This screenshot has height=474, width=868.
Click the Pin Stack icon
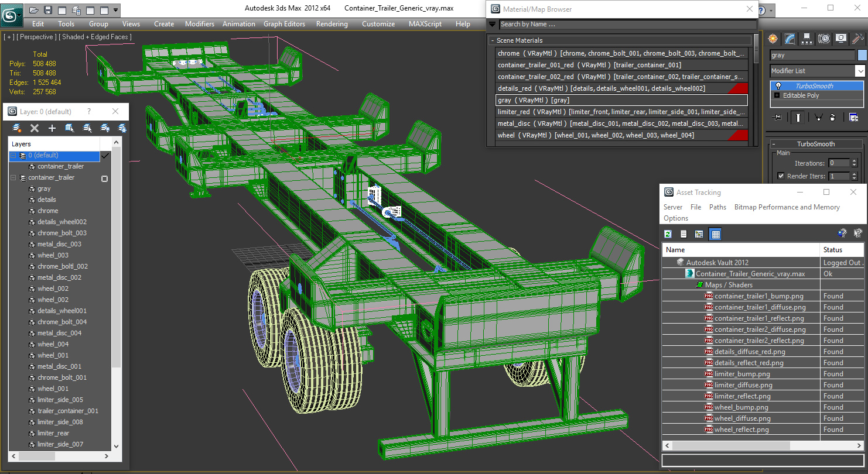[778, 118]
